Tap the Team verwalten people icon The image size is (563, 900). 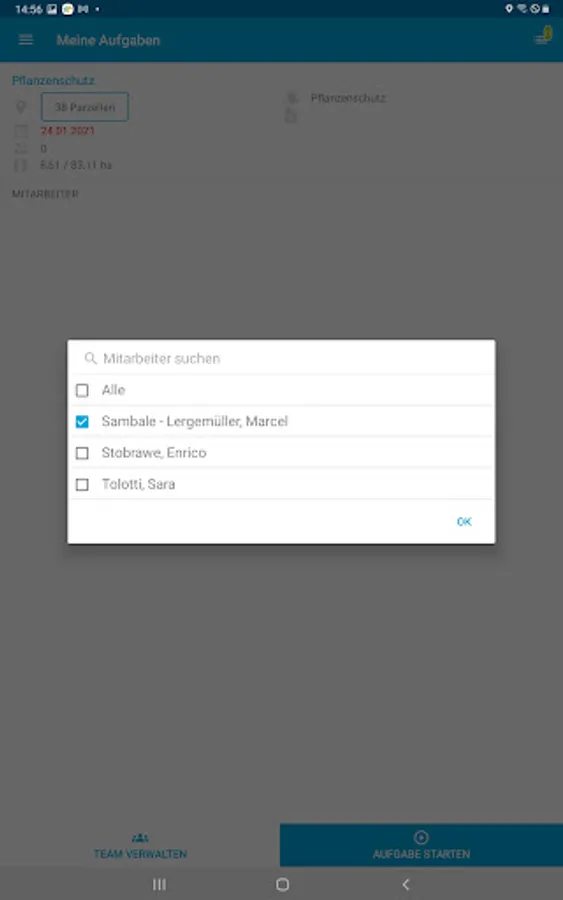(140, 838)
